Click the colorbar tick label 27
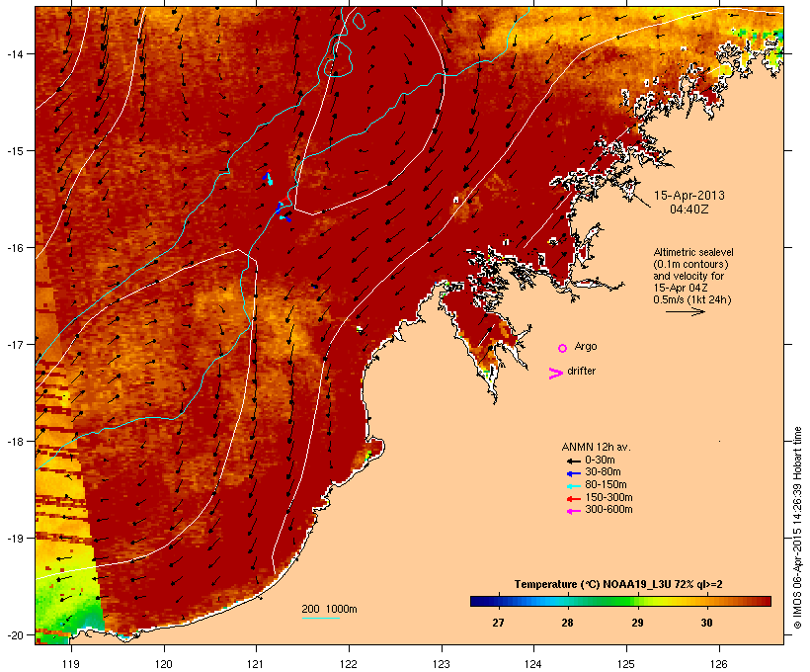This screenshot has width=810, height=672. pyautogui.click(x=498, y=623)
